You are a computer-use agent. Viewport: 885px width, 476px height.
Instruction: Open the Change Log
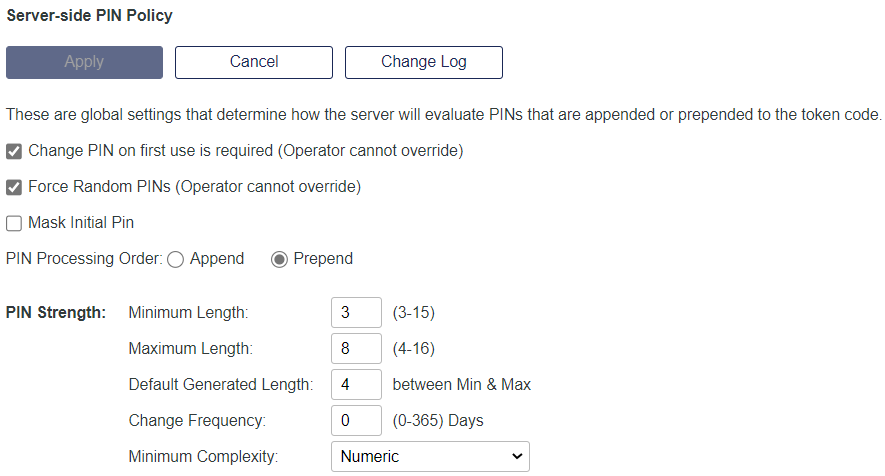pos(423,62)
